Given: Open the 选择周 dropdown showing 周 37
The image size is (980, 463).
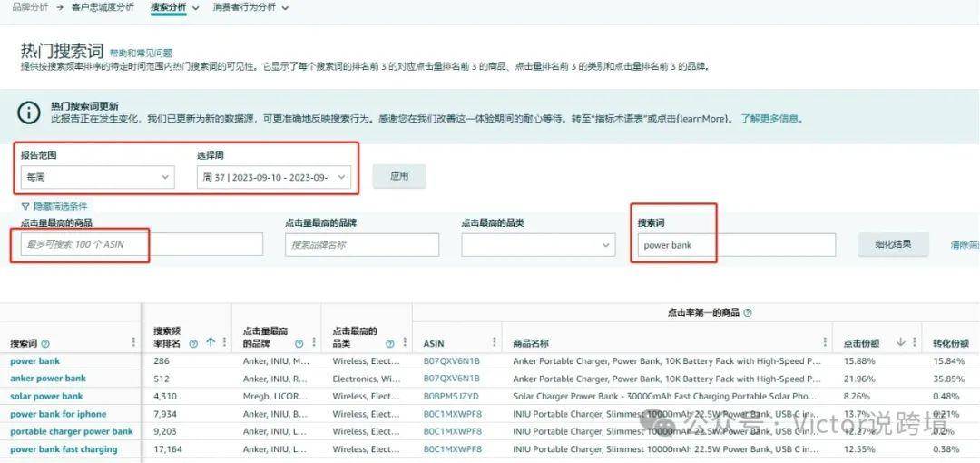Looking at the screenshot, I should click(x=273, y=177).
